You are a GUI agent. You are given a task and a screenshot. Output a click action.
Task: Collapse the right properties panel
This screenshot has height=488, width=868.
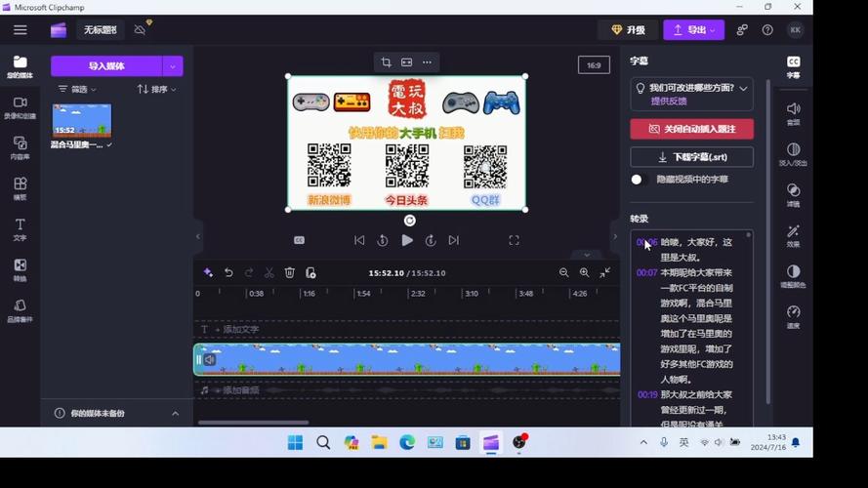pos(615,237)
